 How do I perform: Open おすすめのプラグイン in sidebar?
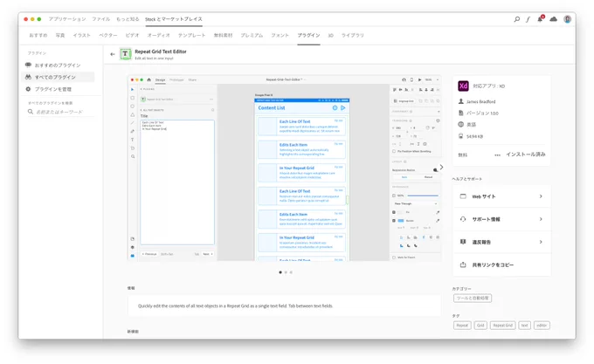click(x=59, y=65)
